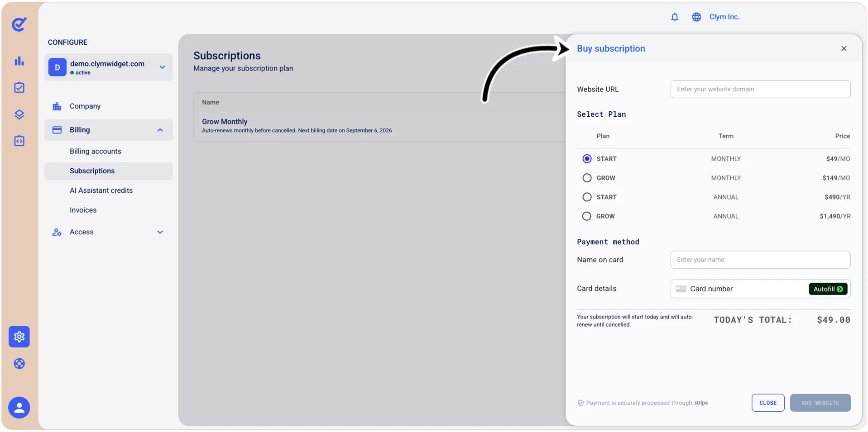Select the START annual plan radio button
Image resolution: width=868 pixels, height=432 pixels.
coord(586,197)
